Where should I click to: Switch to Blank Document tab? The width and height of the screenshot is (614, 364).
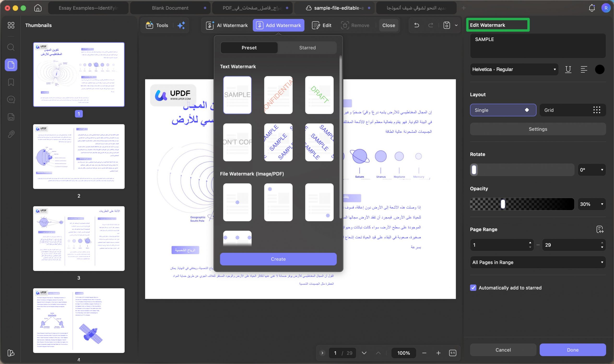click(x=170, y=8)
